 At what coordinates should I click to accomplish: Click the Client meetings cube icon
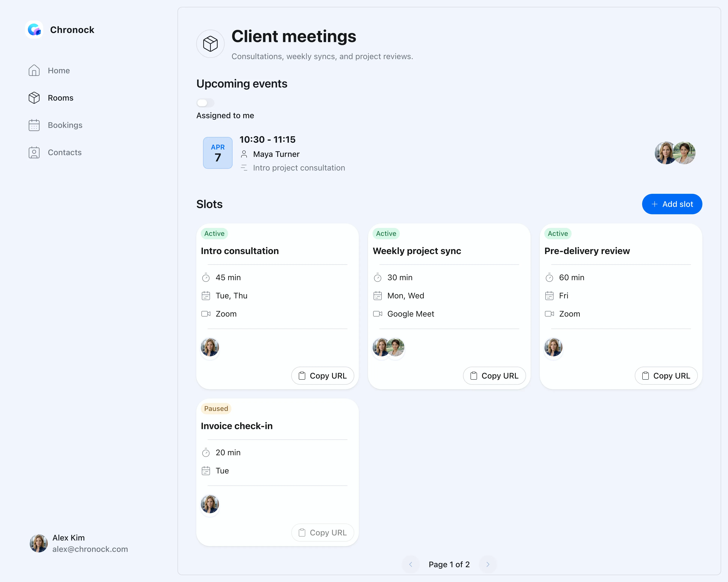point(210,44)
